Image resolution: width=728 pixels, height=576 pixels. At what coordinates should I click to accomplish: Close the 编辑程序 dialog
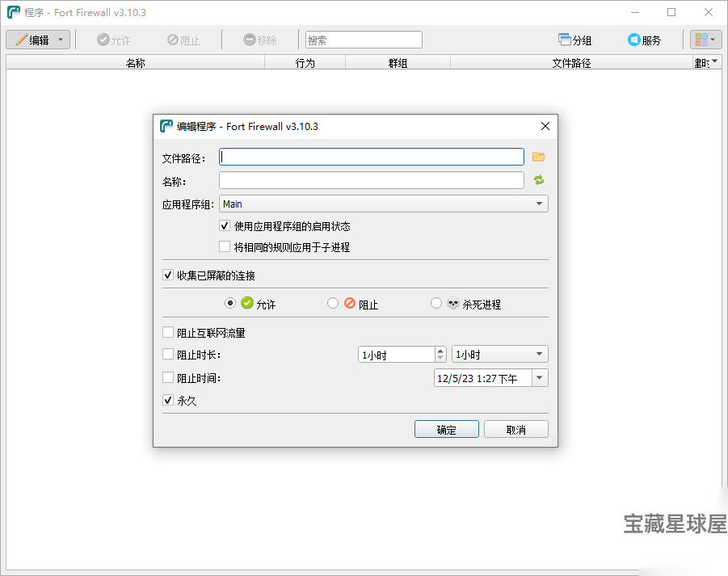[x=545, y=126]
